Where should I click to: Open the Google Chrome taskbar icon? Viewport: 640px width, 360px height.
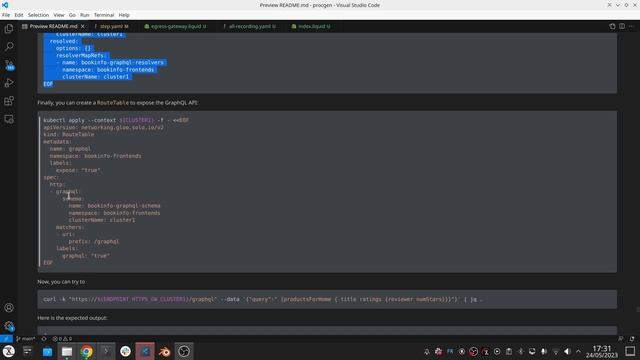pyautogui.click(x=87, y=351)
